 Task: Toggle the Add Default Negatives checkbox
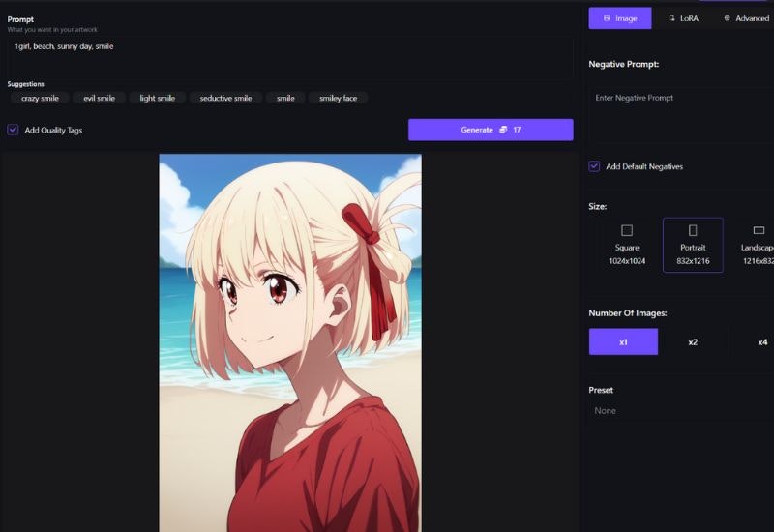tap(594, 166)
